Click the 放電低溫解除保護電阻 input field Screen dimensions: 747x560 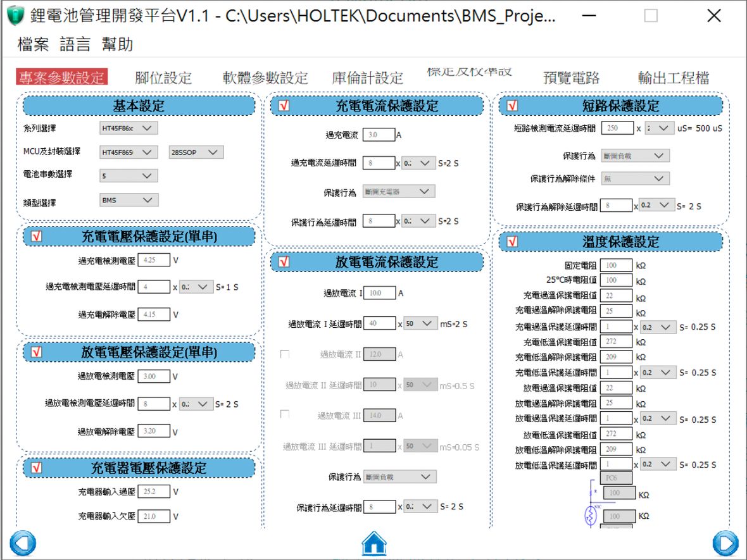(616, 449)
